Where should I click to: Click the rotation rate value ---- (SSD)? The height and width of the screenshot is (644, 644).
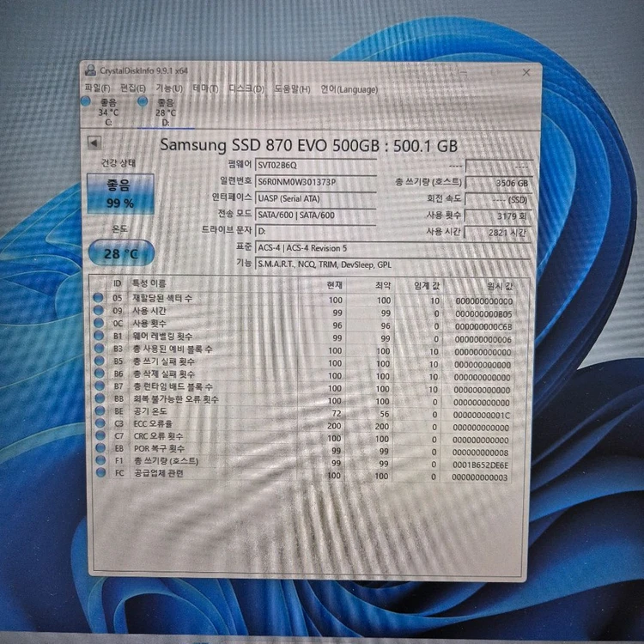(x=498, y=199)
